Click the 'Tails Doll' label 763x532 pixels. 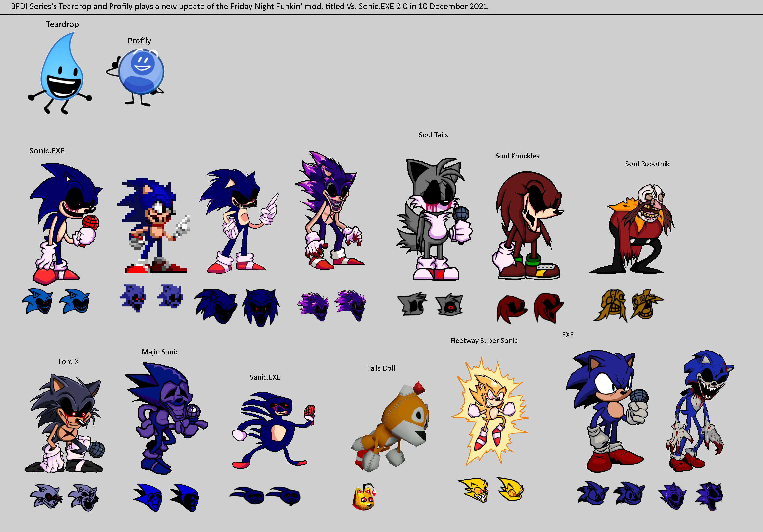point(381,368)
